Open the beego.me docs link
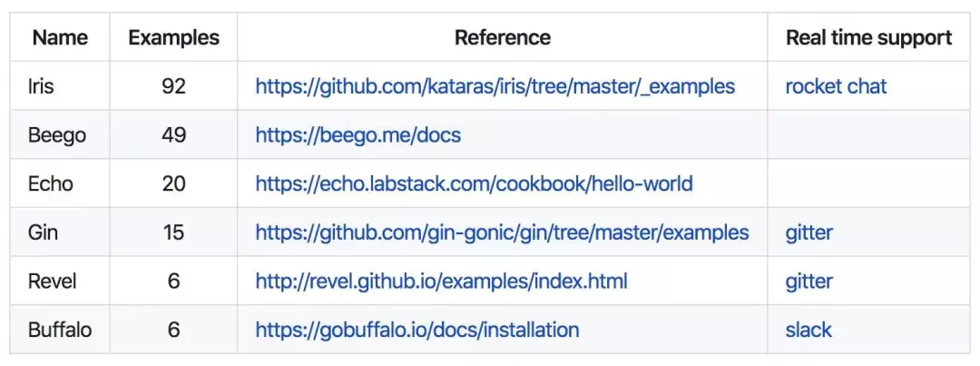 358,134
